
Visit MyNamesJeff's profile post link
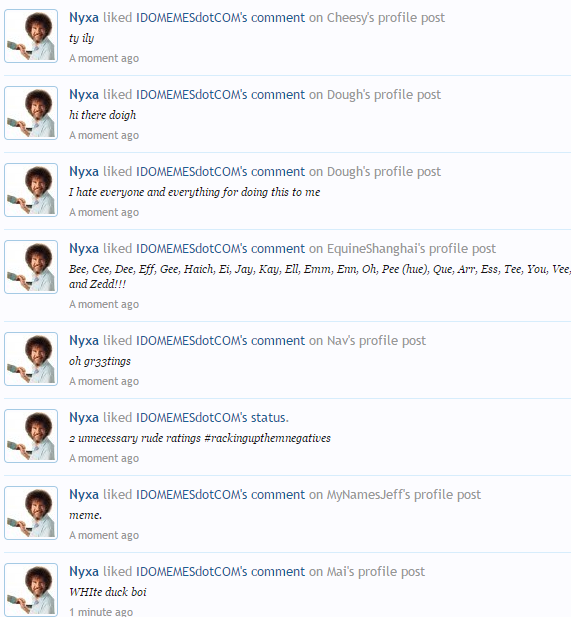click(x=404, y=495)
